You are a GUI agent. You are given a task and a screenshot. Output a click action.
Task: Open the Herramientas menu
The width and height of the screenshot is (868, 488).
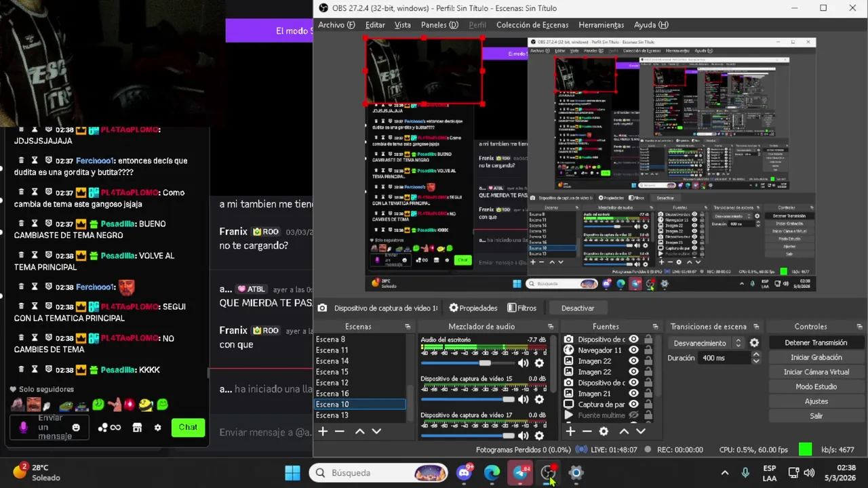coord(601,25)
